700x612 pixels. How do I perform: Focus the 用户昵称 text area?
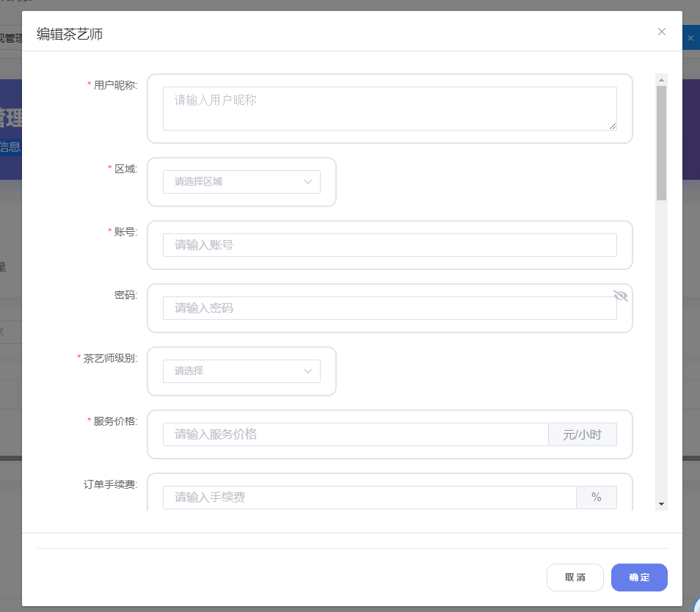click(389, 109)
